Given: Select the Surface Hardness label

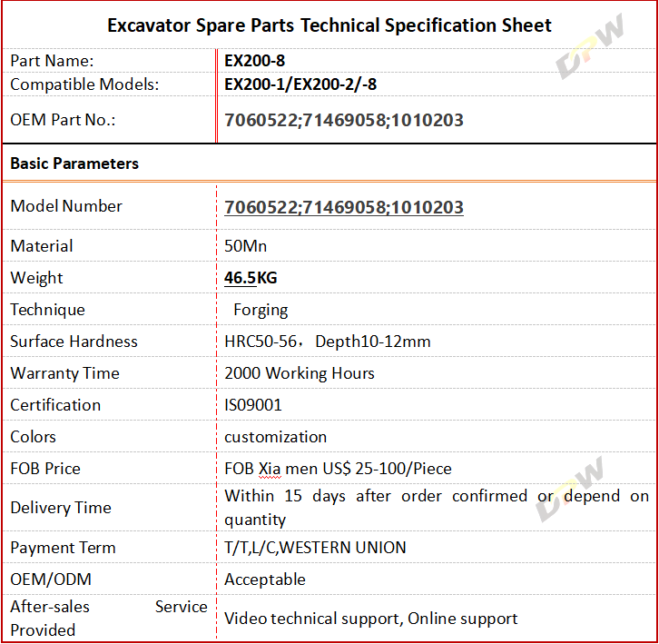Looking at the screenshot, I should point(74,342).
